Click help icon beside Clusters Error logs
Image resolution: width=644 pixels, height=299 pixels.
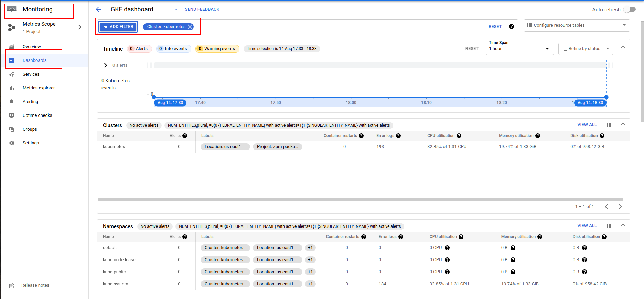[398, 136]
